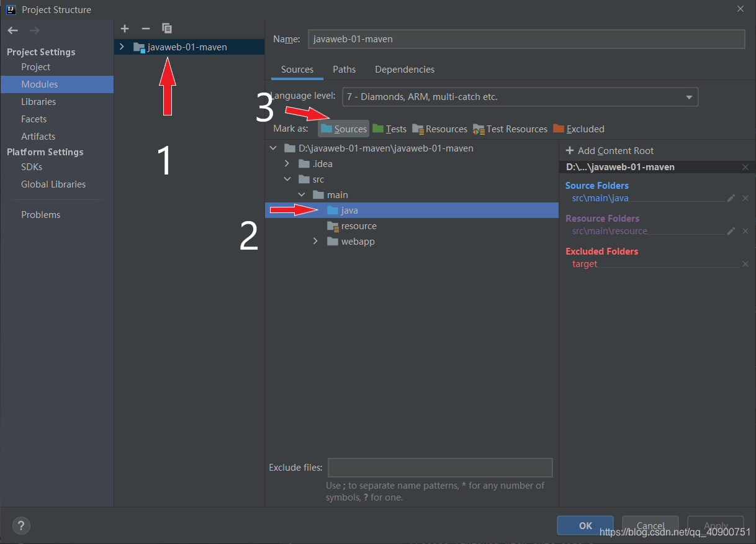
Task: Mark folder as Excluded
Action: [x=578, y=129]
